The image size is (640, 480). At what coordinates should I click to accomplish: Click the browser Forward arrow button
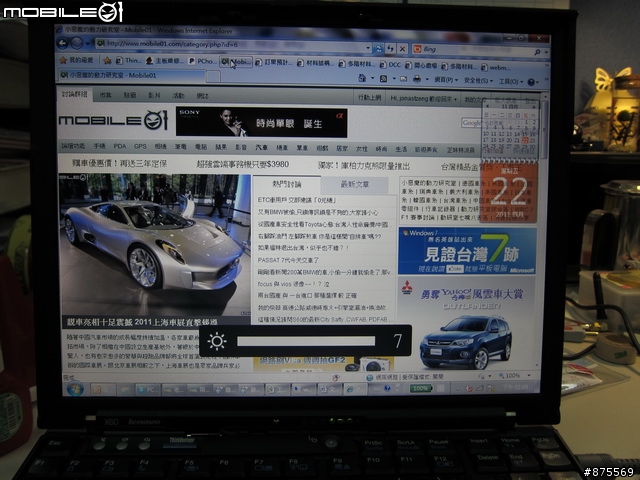pyautogui.click(x=77, y=43)
